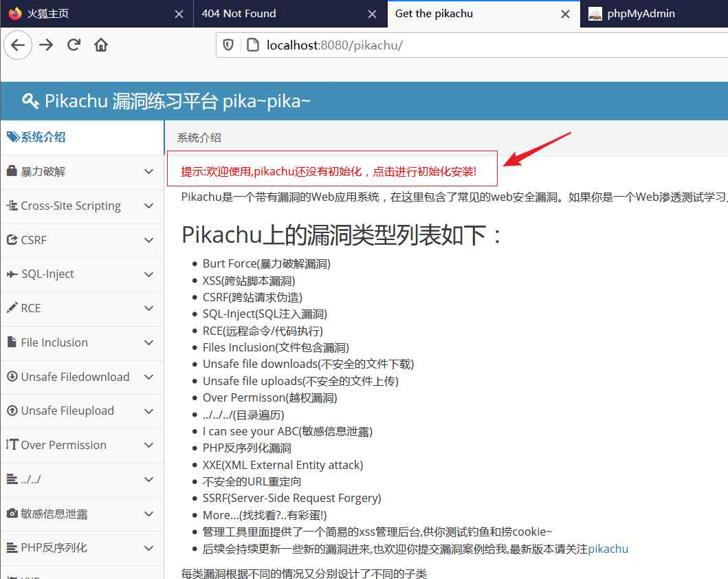The height and width of the screenshot is (579, 728).
Task: Switch to the 404 Not Found tab
Action: pos(289,14)
